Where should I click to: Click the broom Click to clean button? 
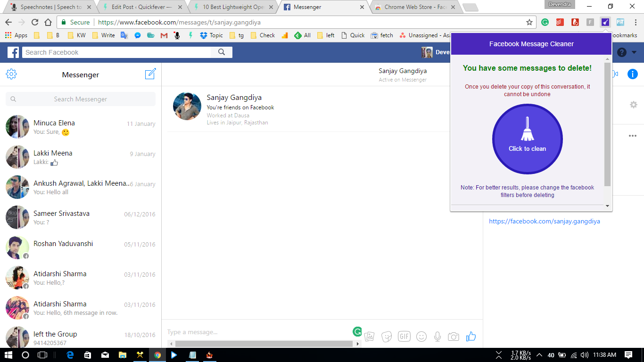click(527, 139)
